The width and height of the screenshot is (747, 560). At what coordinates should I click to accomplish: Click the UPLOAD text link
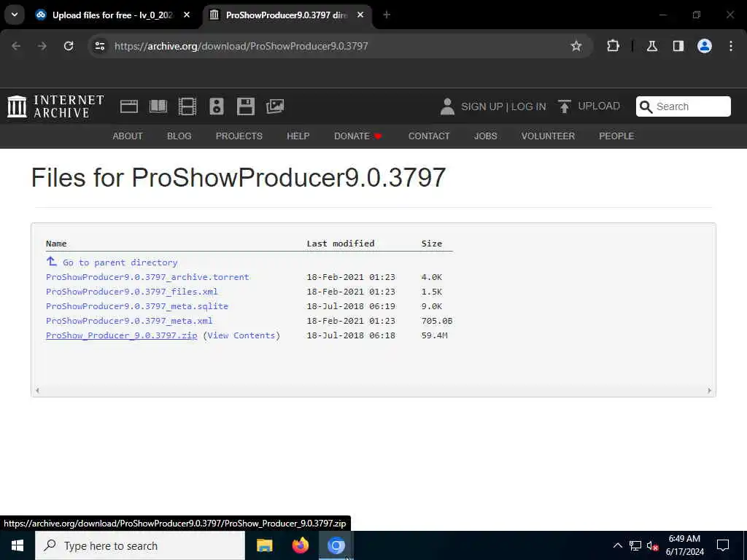[599, 106]
